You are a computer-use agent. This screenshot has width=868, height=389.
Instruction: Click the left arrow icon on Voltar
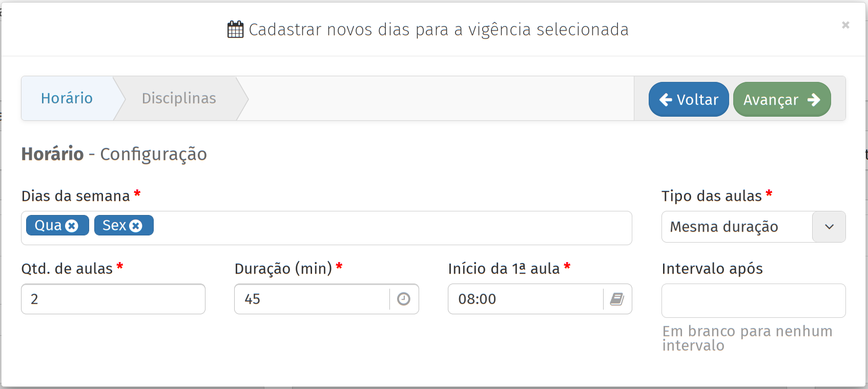click(666, 100)
